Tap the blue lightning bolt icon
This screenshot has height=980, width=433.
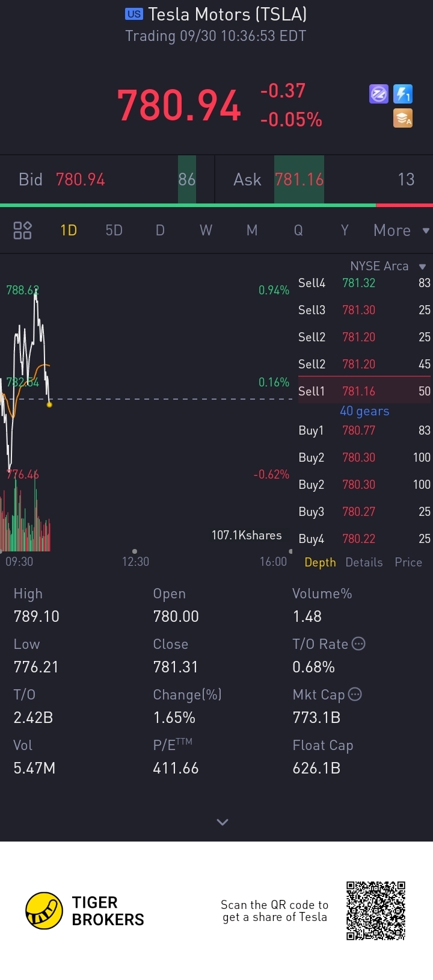pyautogui.click(x=403, y=94)
